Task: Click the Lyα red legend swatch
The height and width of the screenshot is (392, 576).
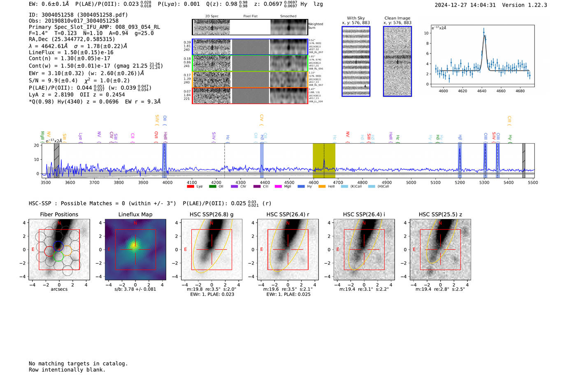Action: pos(190,186)
